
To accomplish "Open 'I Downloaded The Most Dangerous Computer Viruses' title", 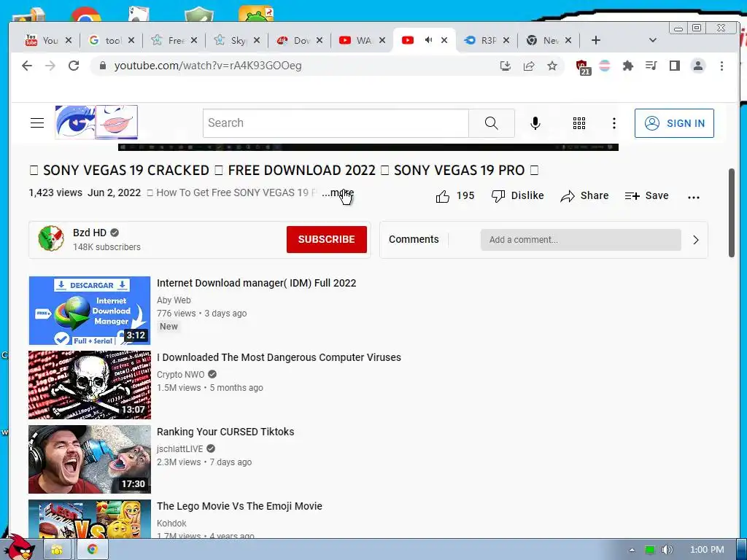I will (279, 357).
